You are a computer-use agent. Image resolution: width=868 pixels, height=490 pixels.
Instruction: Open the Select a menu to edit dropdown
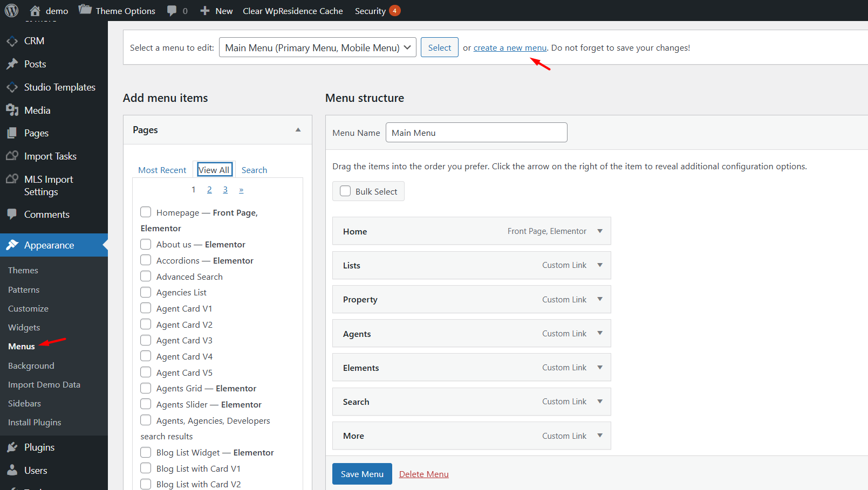317,47
